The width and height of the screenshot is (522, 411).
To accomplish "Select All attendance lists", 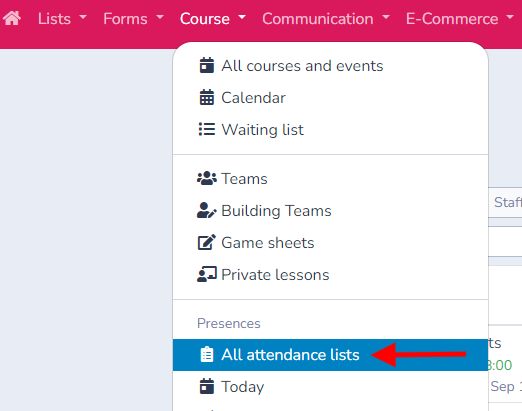I will pos(330,355).
